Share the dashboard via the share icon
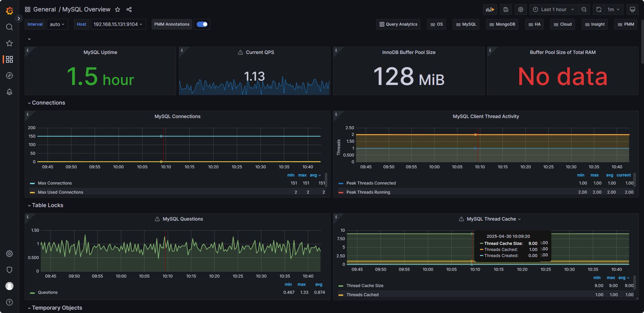Image resolution: width=644 pixels, height=313 pixels. click(129, 9)
